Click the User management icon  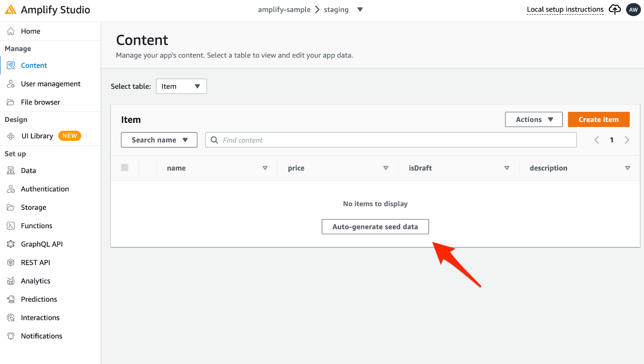11,84
